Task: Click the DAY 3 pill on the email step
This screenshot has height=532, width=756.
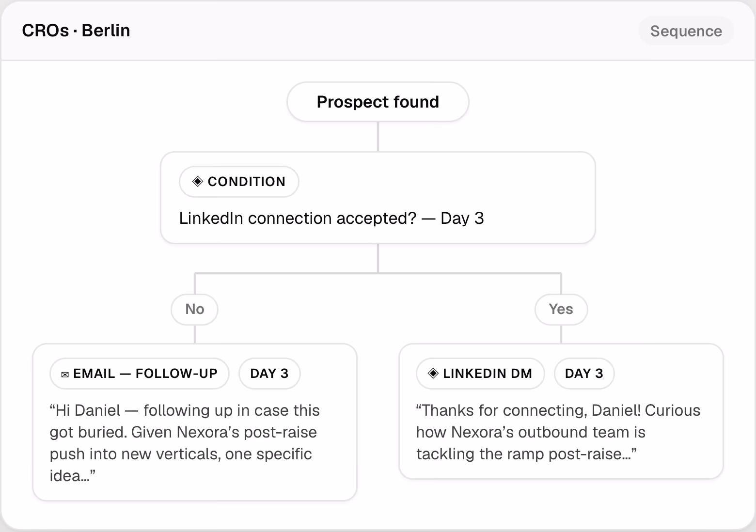Action: (x=269, y=374)
